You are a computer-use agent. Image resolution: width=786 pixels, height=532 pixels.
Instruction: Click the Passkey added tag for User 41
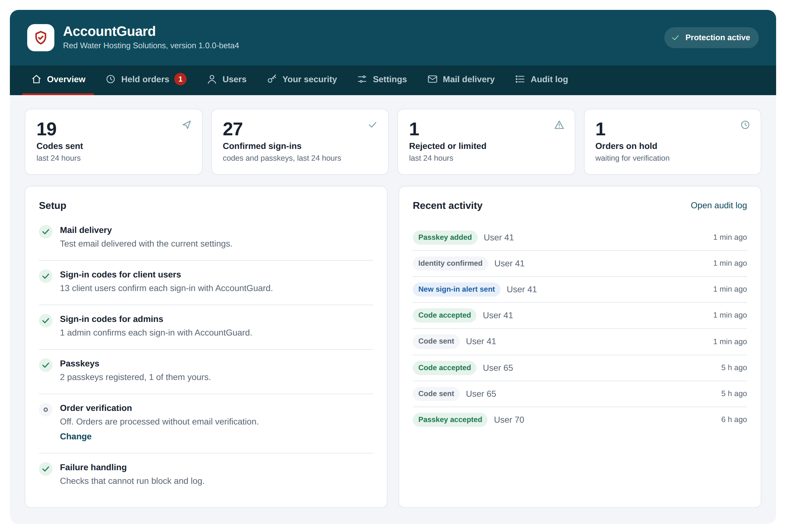point(445,237)
